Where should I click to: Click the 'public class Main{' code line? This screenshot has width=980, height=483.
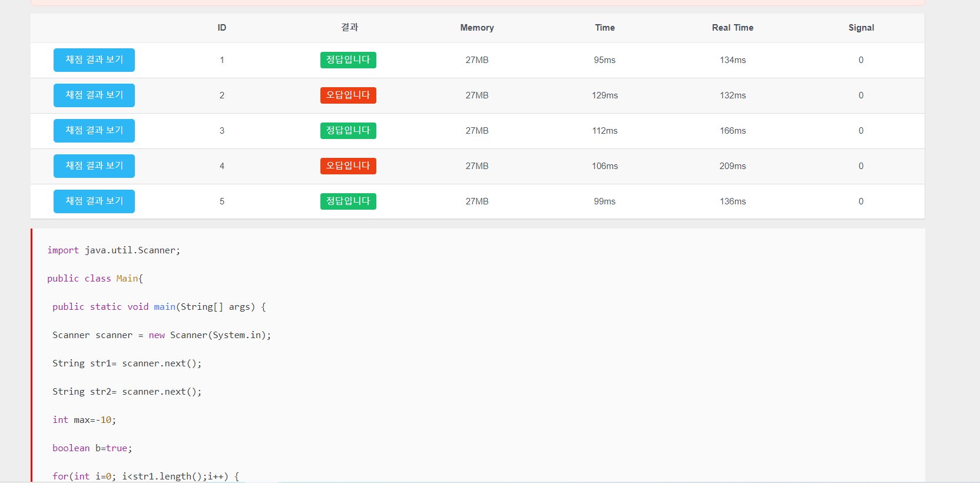(x=95, y=279)
